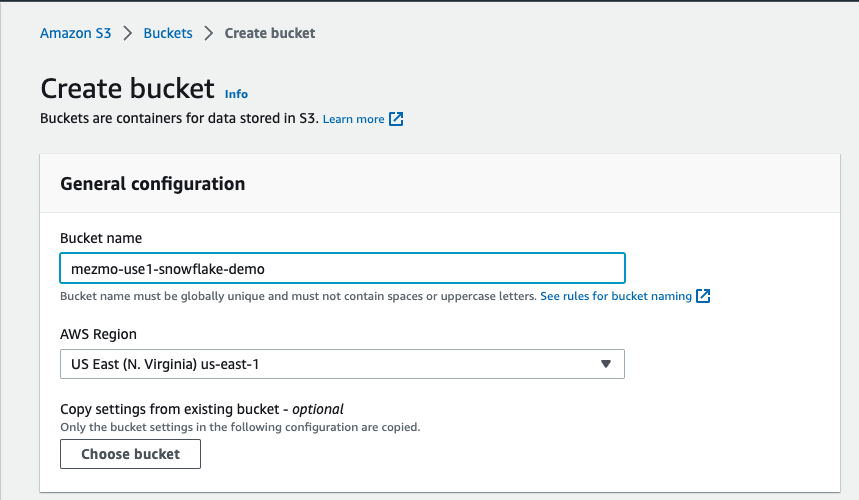Image resolution: width=859 pixels, height=500 pixels.
Task: Click the AWS Region dropdown arrow
Action: 605,364
